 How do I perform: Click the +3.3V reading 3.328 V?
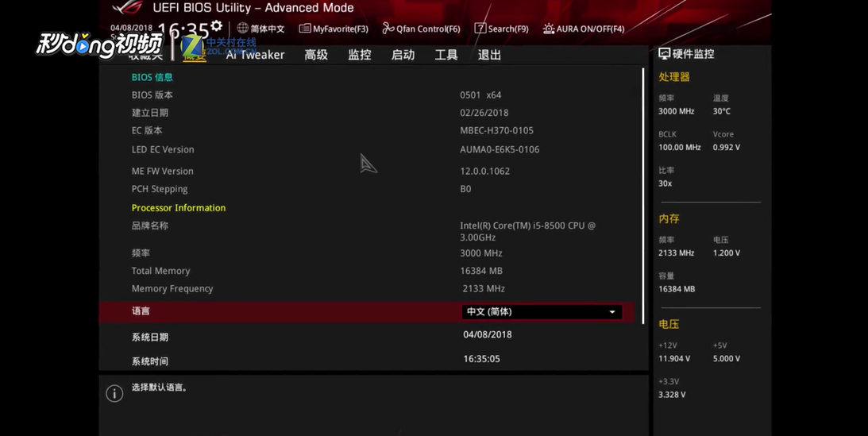point(672,395)
